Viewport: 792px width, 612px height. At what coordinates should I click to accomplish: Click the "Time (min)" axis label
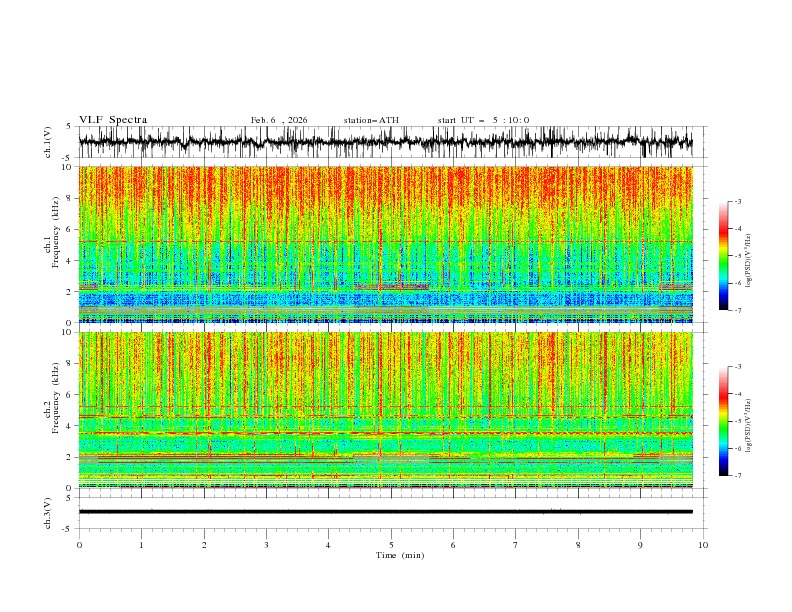pos(400,555)
